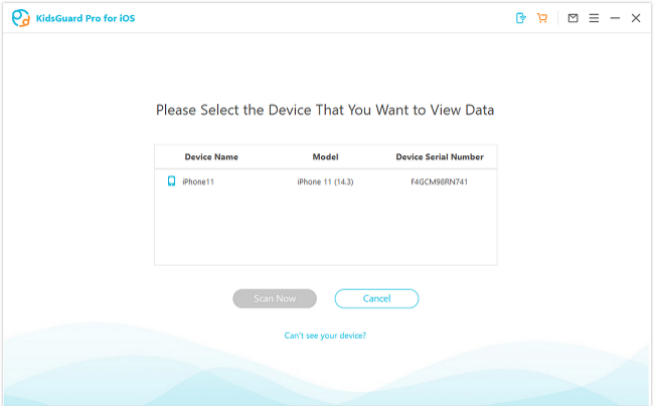Select the blue phone icon beside iPhone11
Viewport: 656px width, 408px height.
tap(172, 181)
